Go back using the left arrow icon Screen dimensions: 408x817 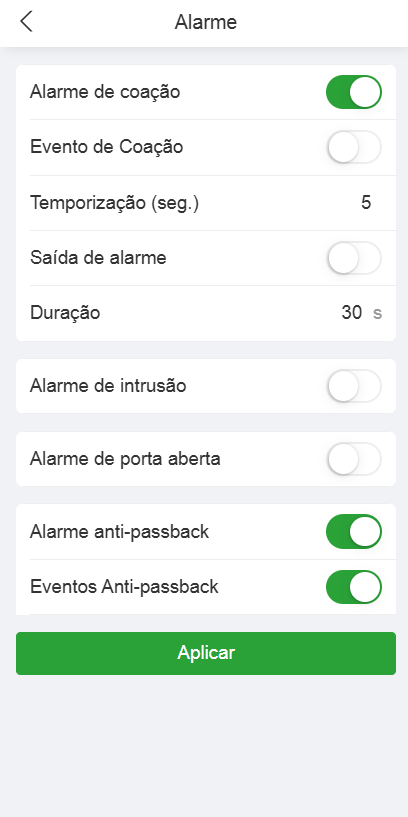point(26,22)
